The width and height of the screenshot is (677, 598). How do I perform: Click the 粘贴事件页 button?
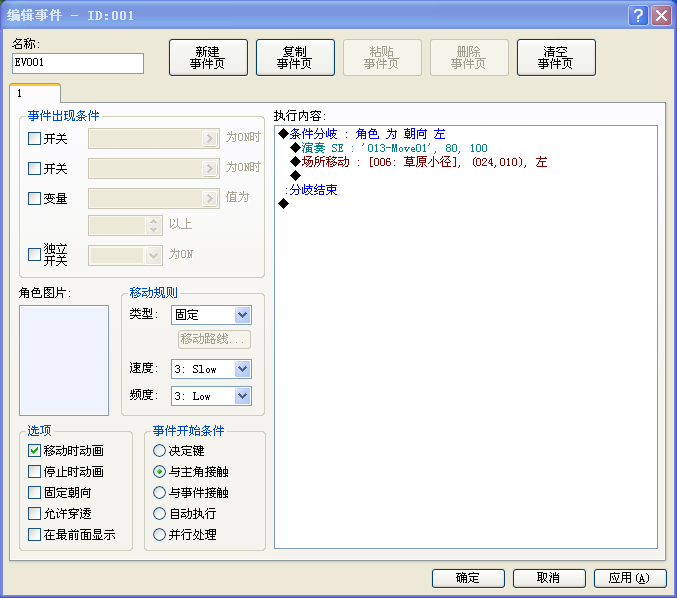(382, 58)
